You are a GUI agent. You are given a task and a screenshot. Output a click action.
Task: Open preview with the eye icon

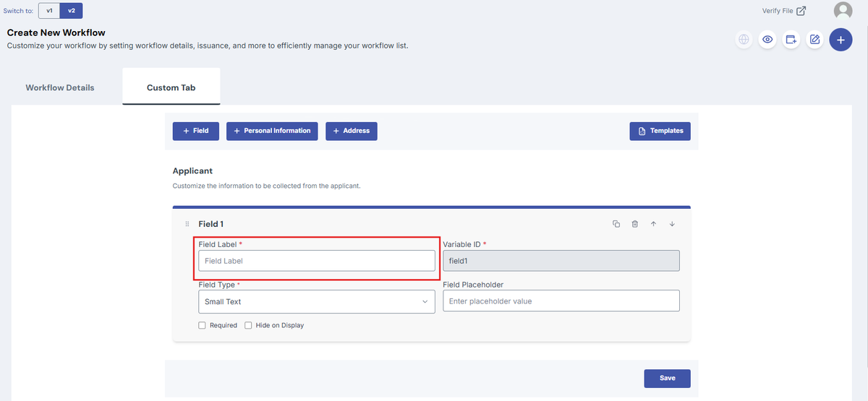pos(767,40)
